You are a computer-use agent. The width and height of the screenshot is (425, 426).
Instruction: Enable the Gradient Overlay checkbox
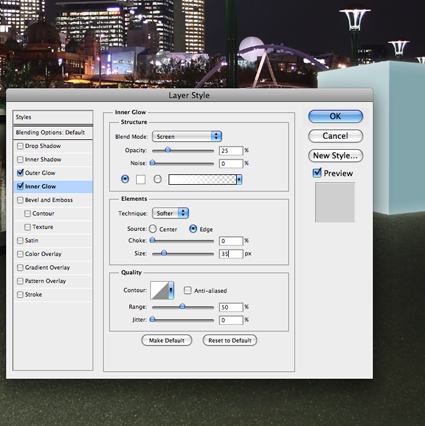coord(20,267)
